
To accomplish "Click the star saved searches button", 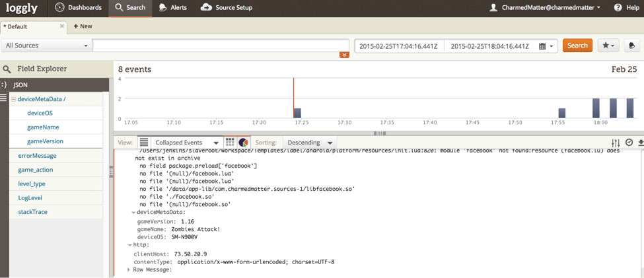I will point(608,46).
